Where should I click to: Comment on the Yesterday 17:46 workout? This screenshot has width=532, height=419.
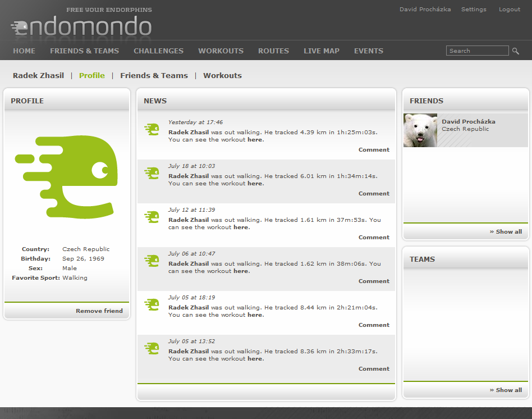tap(374, 150)
